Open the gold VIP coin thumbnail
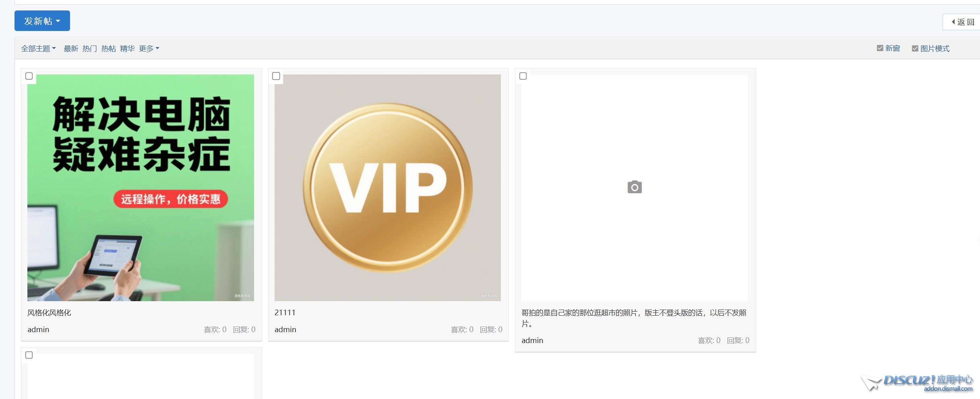980x399 pixels. (x=387, y=188)
